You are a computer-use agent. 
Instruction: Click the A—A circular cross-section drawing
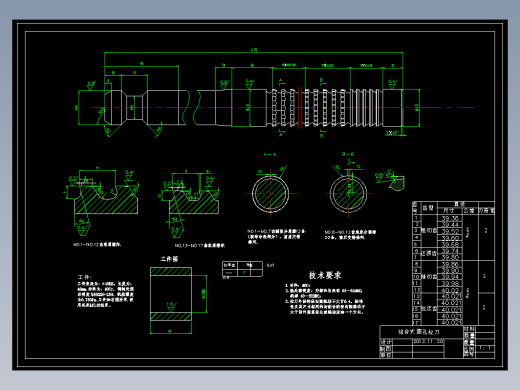click(270, 193)
